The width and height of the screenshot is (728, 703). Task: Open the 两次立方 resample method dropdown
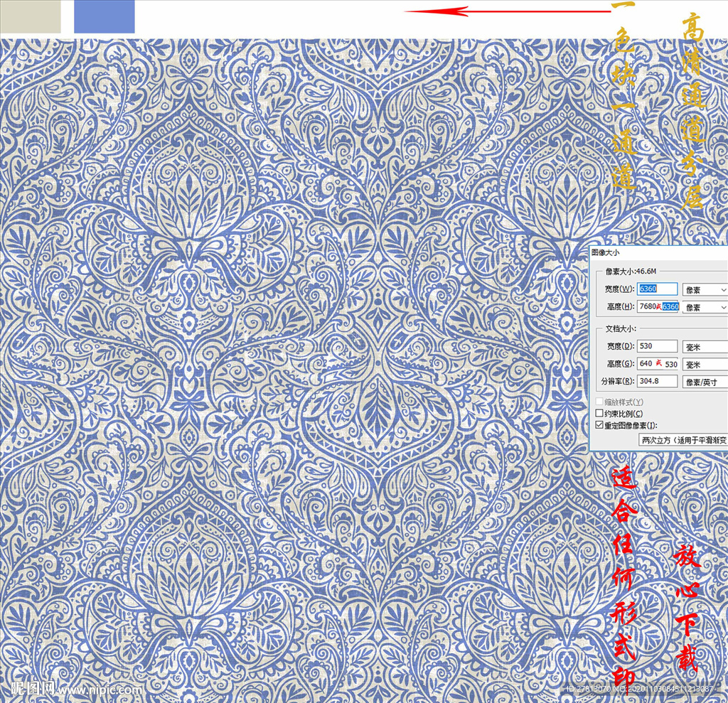point(683,440)
